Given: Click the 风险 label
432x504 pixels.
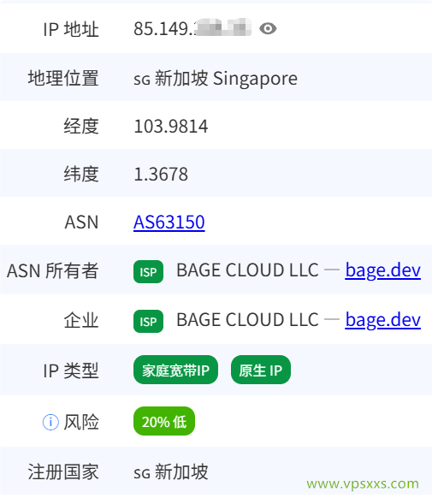Looking at the screenshot, I should click(x=81, y=422).
